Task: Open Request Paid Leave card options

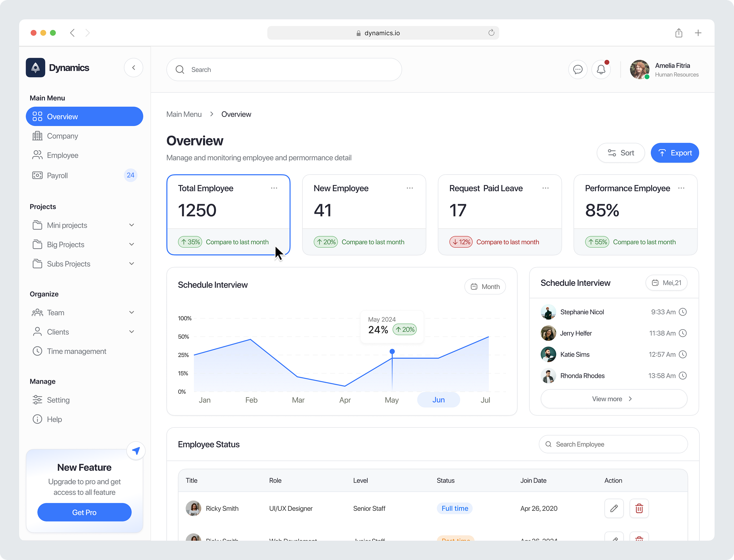Action: (545, 188)
